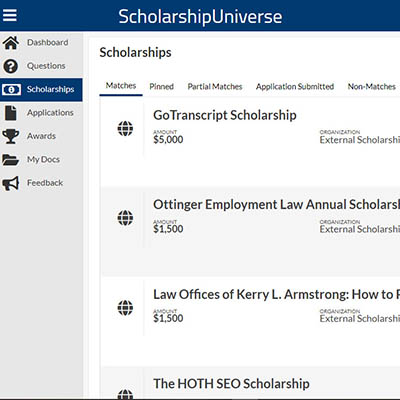Viewport: 400px width, 400px height.
Task: Switch to the Application Submitted tab
Action: (x=295, y=87)
